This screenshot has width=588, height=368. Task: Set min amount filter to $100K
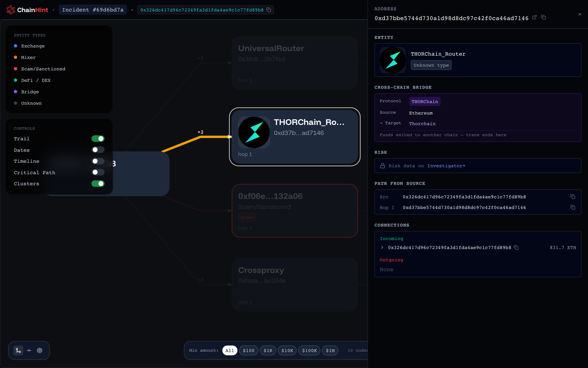click(x=310, y=350)
